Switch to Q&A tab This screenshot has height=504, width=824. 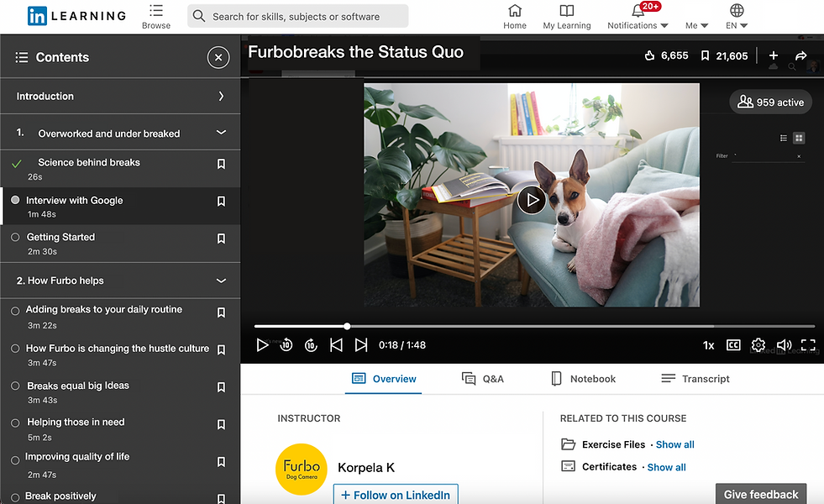[x=482, y=379]
